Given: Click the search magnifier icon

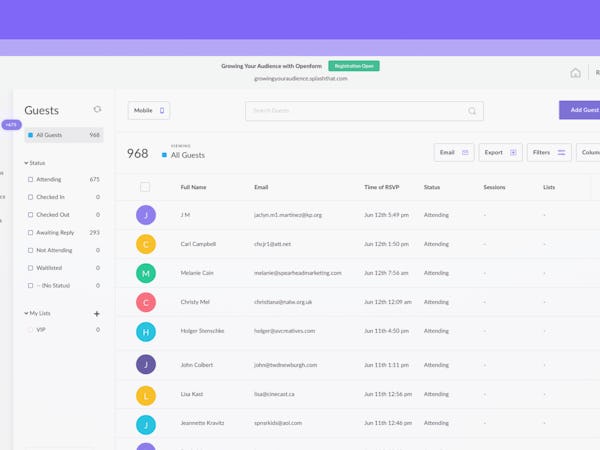Looking at the screenshot, I should tap(472, 111).
